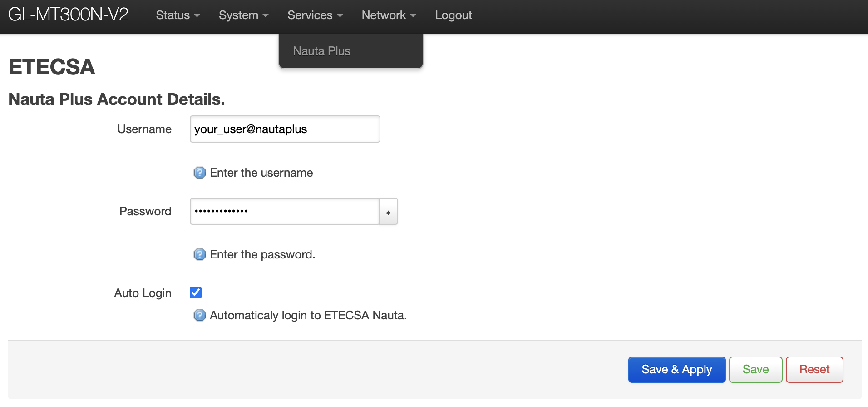The height and width of the screenshot is (407, 868).
Task: Click the Reset button
Action: (814, 369)
